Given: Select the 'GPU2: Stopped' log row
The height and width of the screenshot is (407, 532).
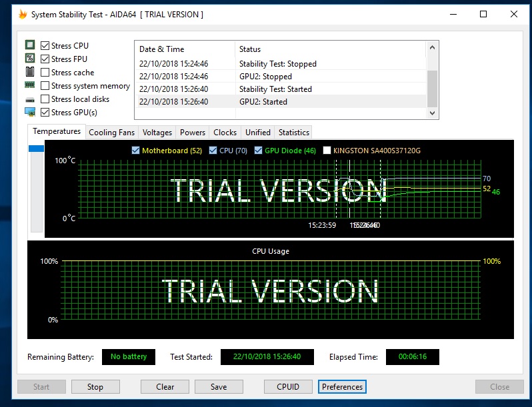Looking at the screenshot, I should 280,76.
